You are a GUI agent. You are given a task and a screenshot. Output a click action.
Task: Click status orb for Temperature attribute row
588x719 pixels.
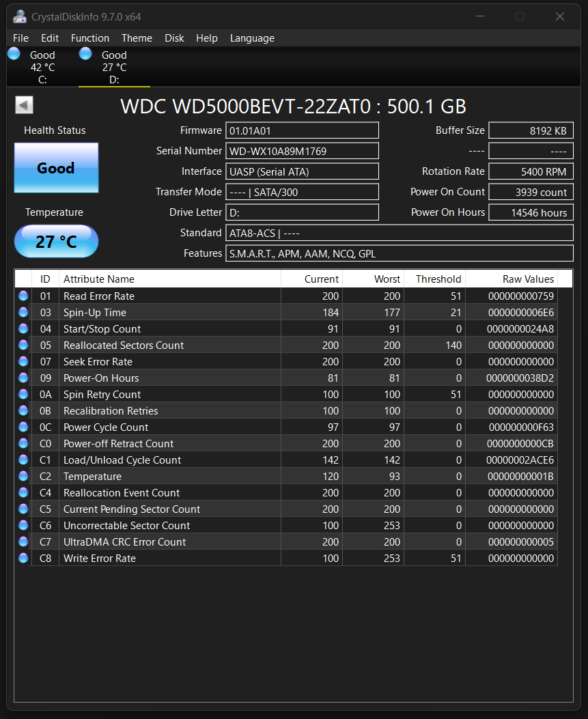[23, 476]
